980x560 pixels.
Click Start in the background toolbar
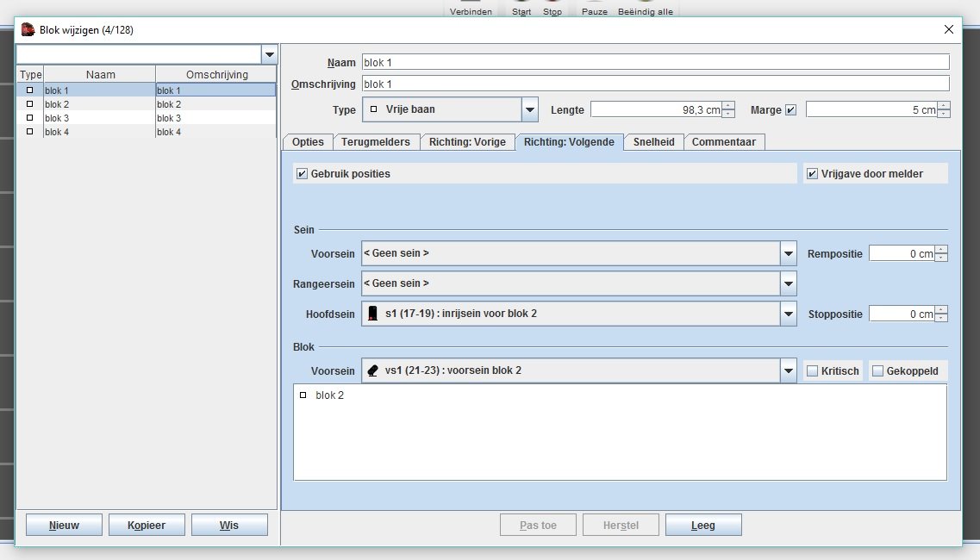tap(521, 11)
